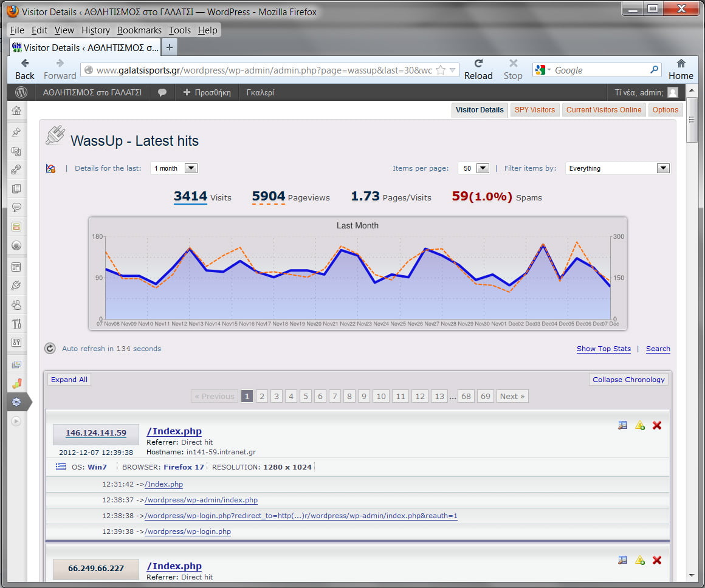The width and height of the screenshot is (705, 588).
Task: Delete the 146.124.141.59 record with red X
Action: tap(657, 425)
